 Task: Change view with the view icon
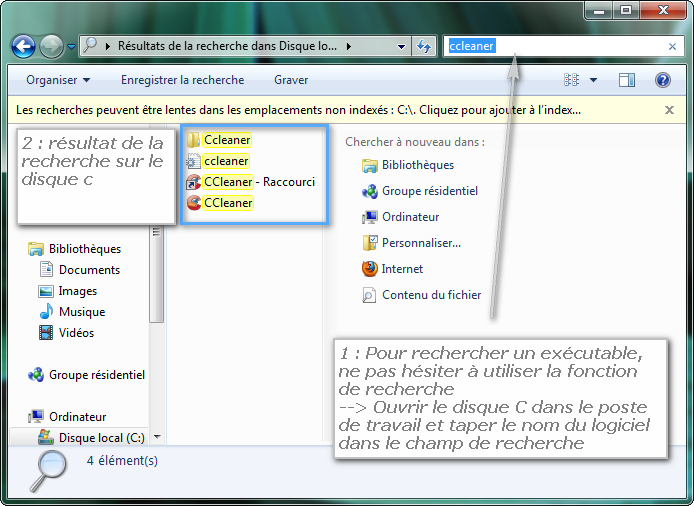[571, 80]
